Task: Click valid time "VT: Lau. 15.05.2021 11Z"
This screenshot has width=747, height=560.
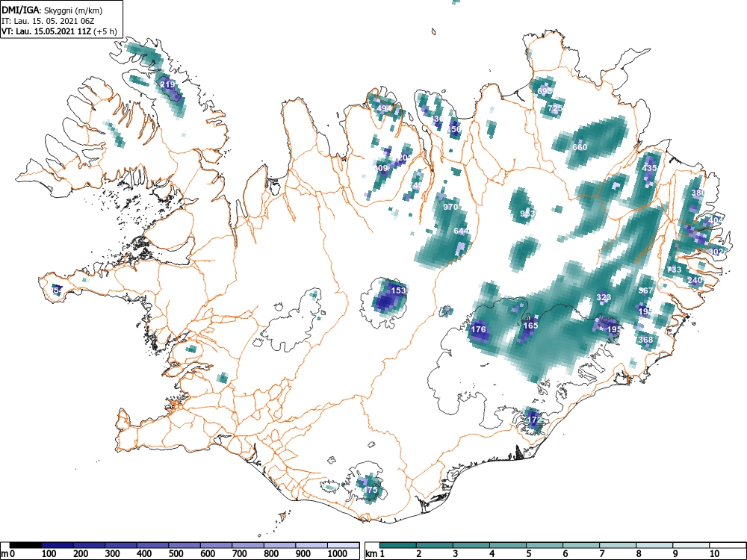Action: [47, 31]
